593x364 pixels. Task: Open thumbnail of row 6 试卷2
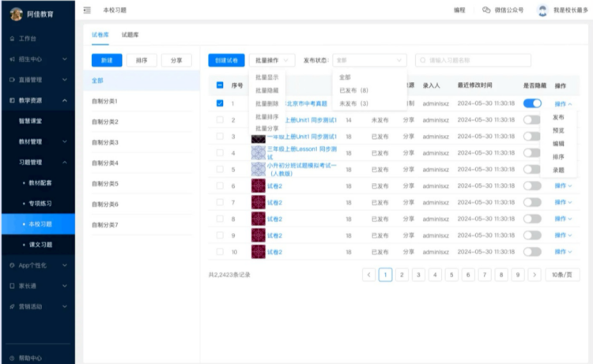[259, 186]
